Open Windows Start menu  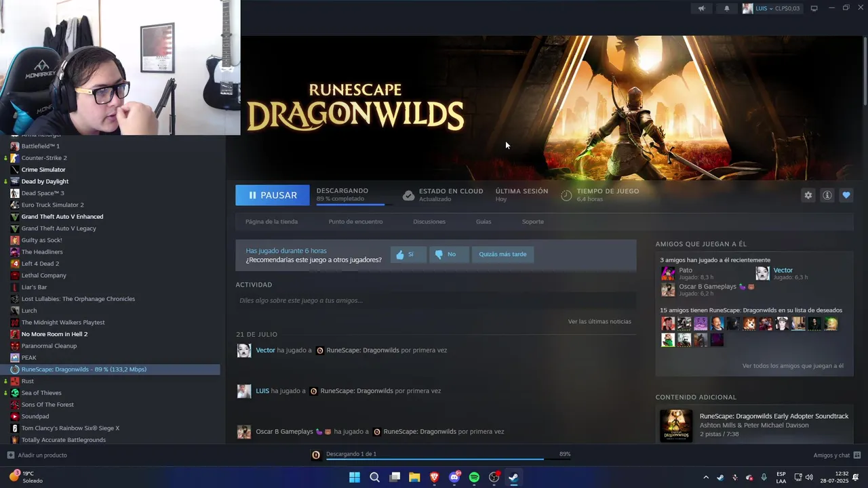pos(355,477)
